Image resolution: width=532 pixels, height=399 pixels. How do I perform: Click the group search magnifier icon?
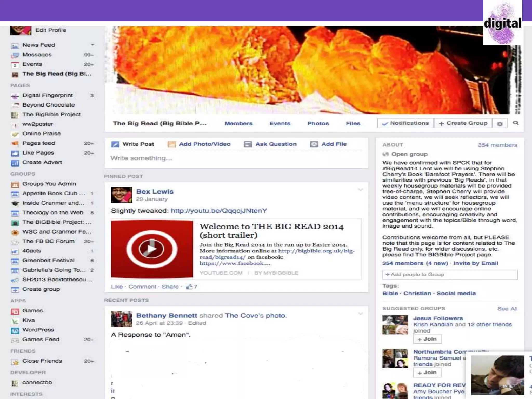tap(516, 123)
